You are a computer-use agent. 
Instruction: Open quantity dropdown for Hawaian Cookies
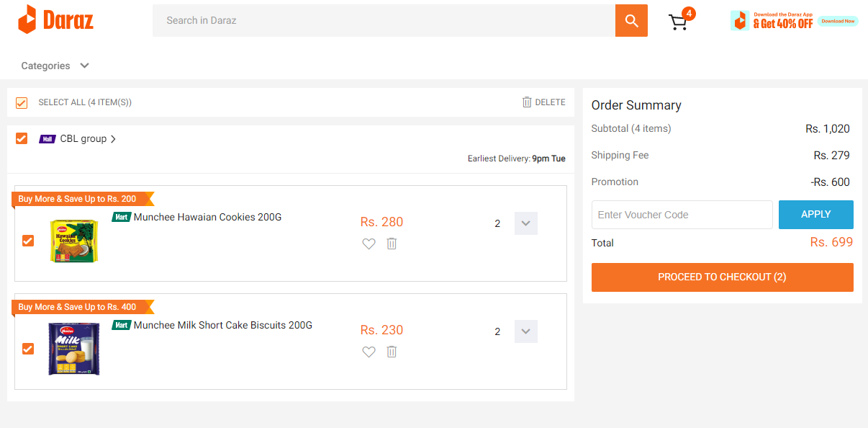525,223
